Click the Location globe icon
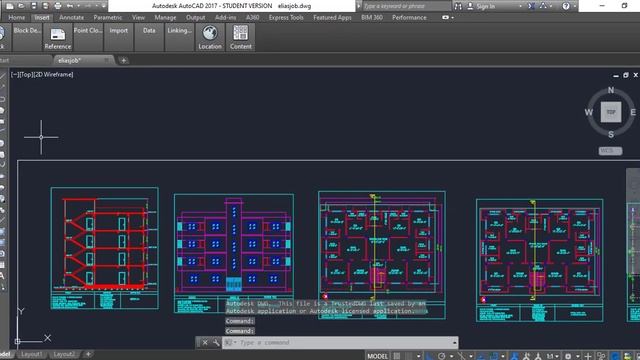The image size is (640, 360). (210, 33)
